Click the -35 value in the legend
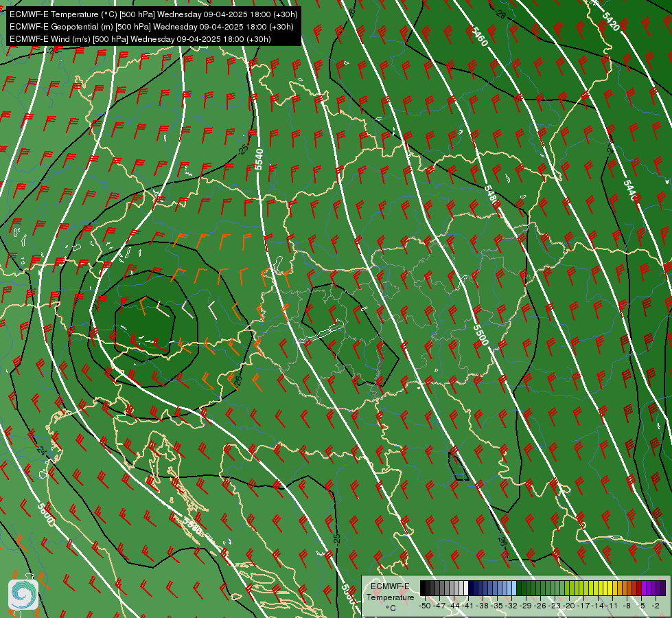 [497, 606]
